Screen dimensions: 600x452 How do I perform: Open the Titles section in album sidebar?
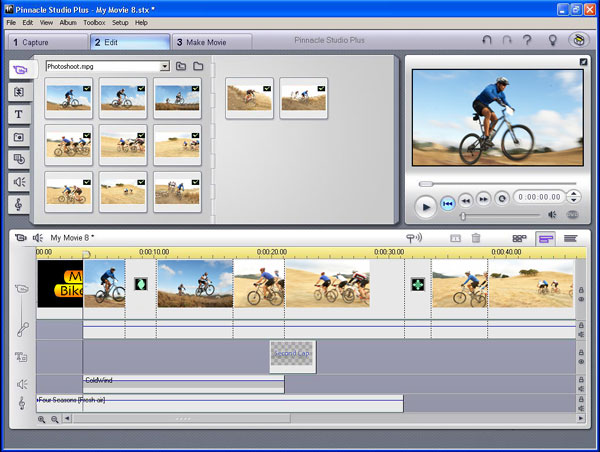(x=19, y=114)
